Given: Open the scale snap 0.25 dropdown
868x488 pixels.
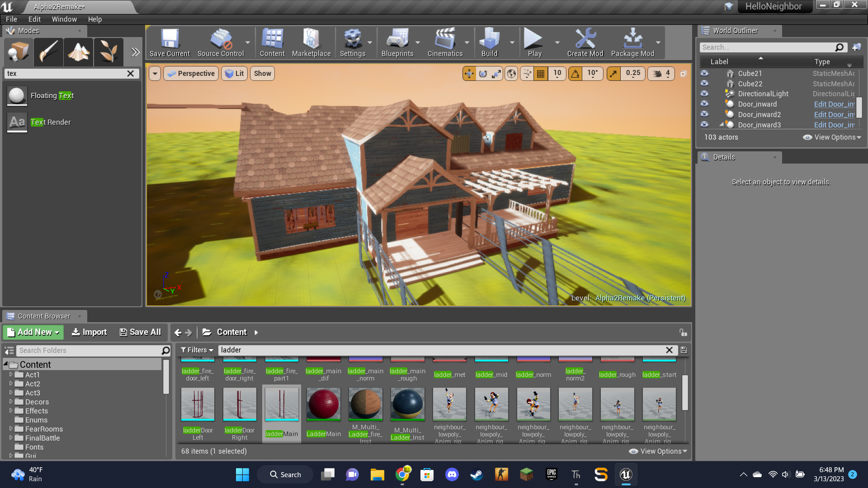Looking at the screenshot, I should [x=633, y=74].
